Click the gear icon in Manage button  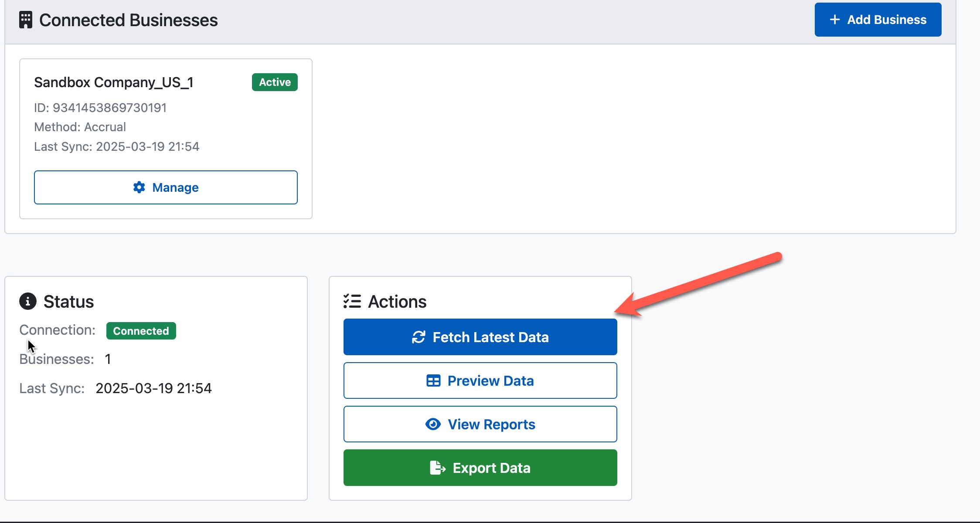point(139,187)
